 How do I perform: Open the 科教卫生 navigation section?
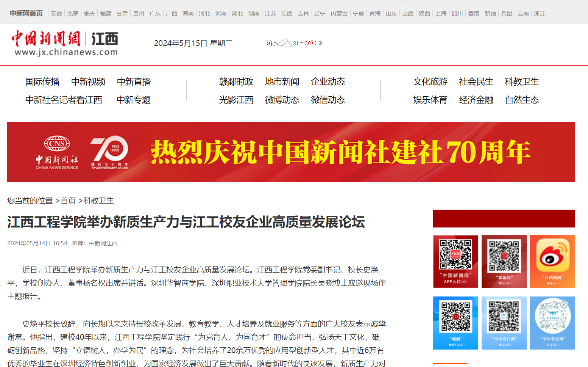521,82
